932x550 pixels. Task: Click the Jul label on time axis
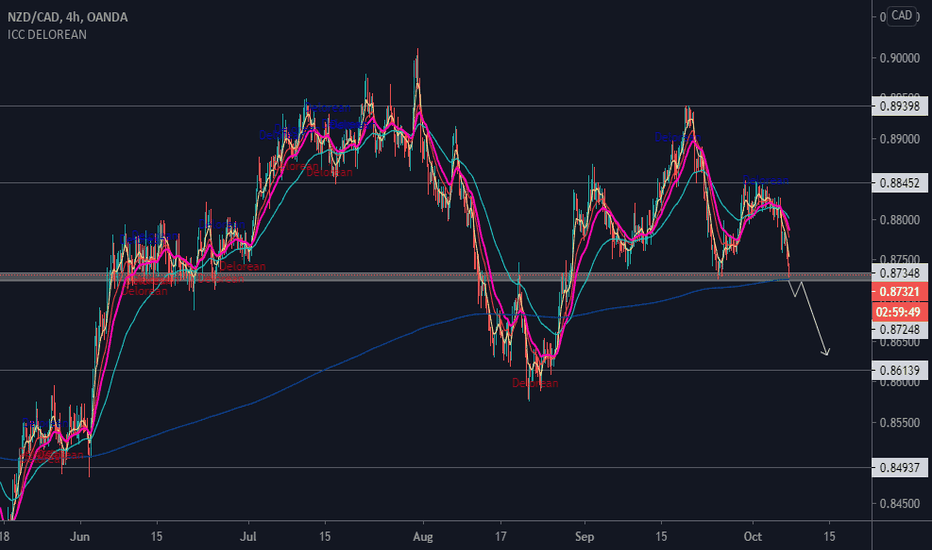tap(248, 536)
